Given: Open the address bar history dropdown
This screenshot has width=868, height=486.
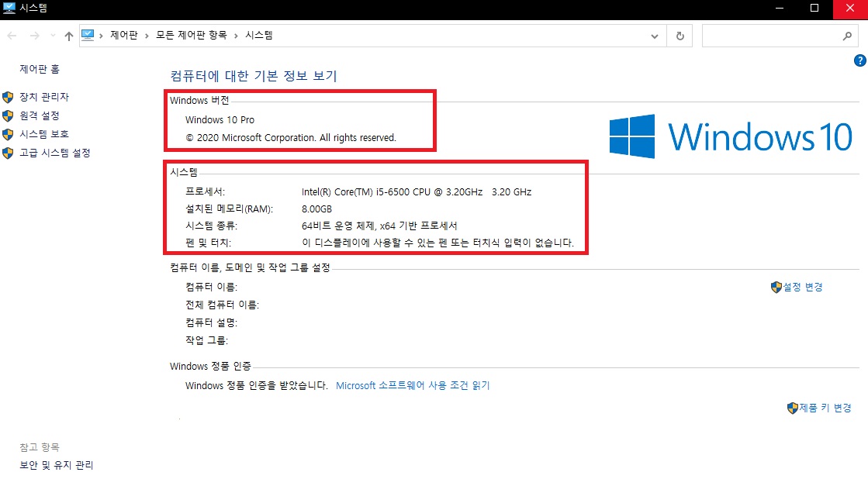Looking at the screenshot, I should 655,36.
